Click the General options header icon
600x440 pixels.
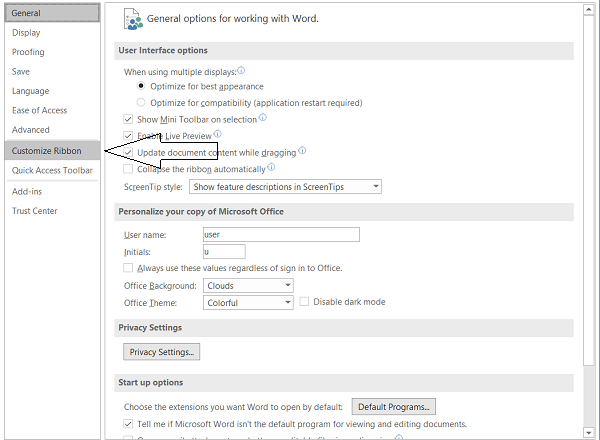[131, 18]
